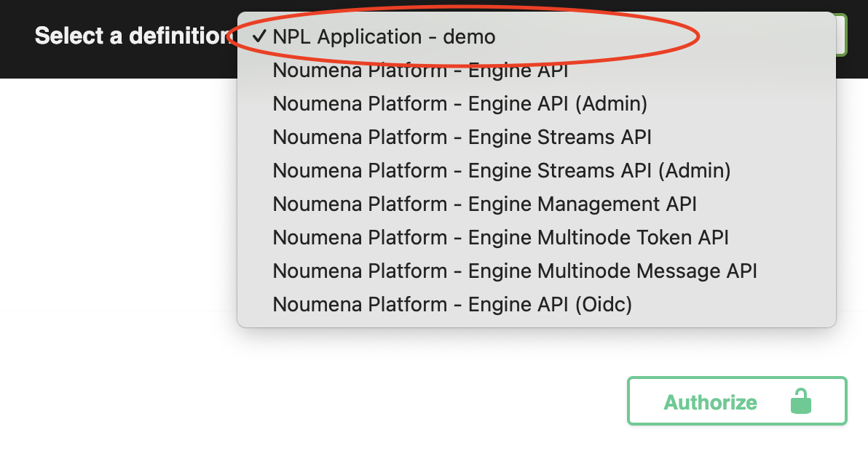The width and height of the screenshot is (868, 451).
Task: Click blank padding below Engine API (Oidc)
Action: (x=536, y=322)
